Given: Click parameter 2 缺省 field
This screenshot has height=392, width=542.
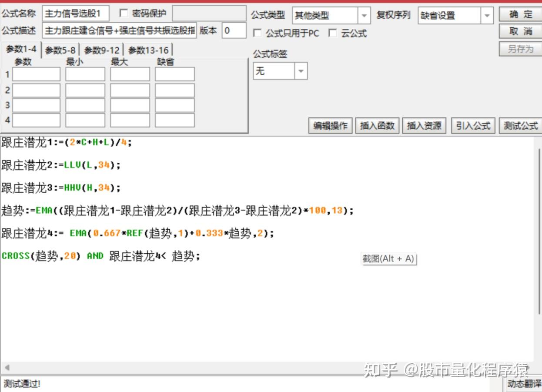Looking at the screenshot, I should [x=174, y=90].
